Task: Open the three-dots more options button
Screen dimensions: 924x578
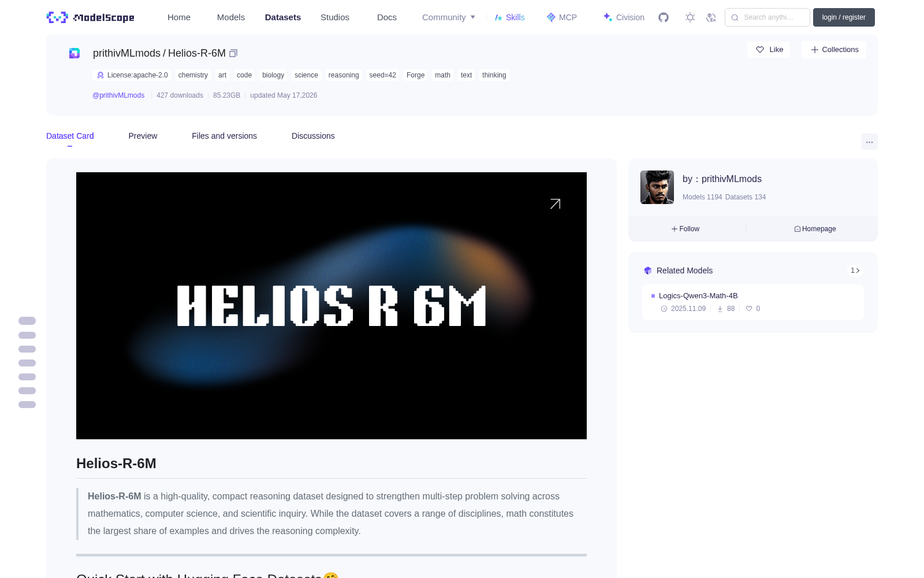Action: 869,142
